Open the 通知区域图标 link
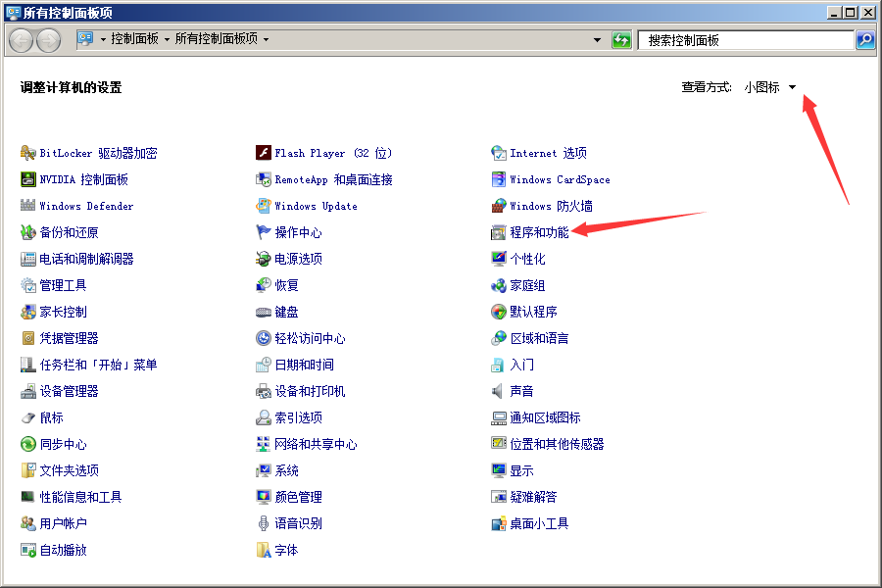Screen dimensions: 882x588 click(x=545, y=417)
